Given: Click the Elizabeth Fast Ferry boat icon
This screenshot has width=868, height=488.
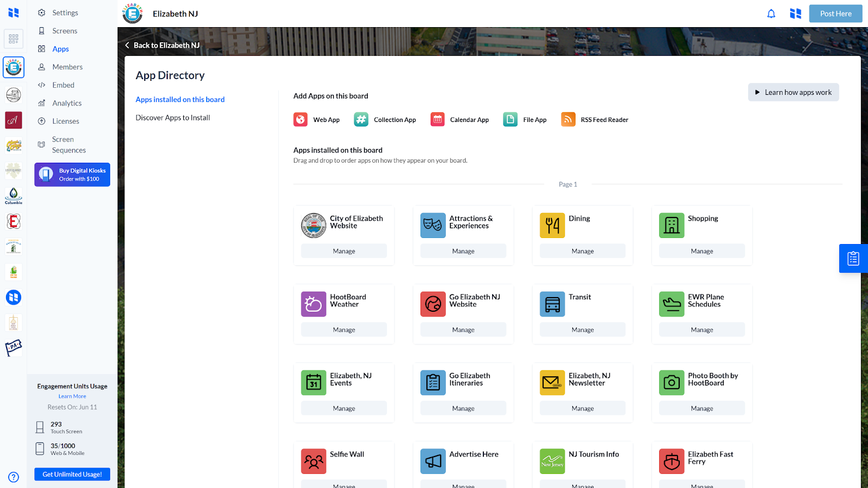Looking at the screenshot, I should click(672, 461).
